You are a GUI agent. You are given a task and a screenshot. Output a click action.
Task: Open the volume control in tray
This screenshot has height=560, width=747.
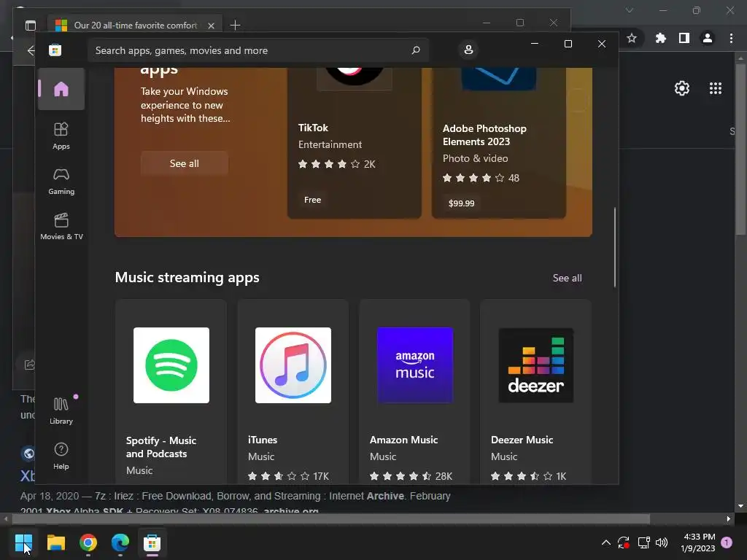pyautogui.click(x=662, y=542)
